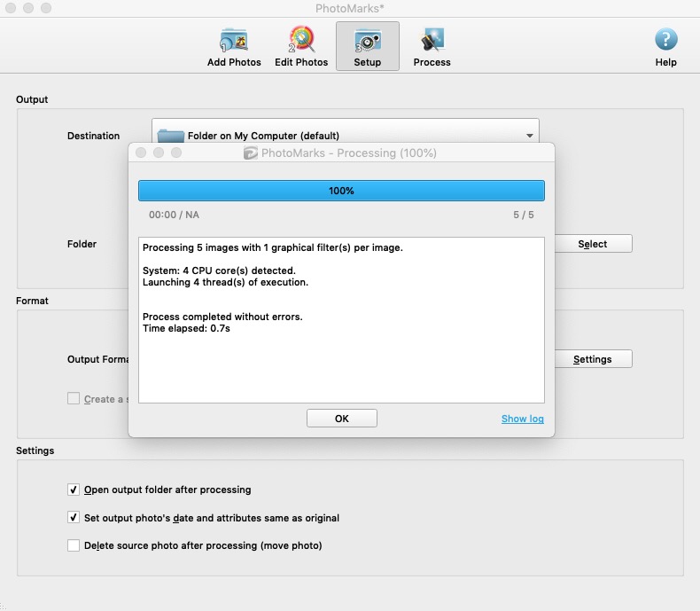Click the '00:00 / NA' time readout
The image size is (700, 611).
click(x=174, y=215)
